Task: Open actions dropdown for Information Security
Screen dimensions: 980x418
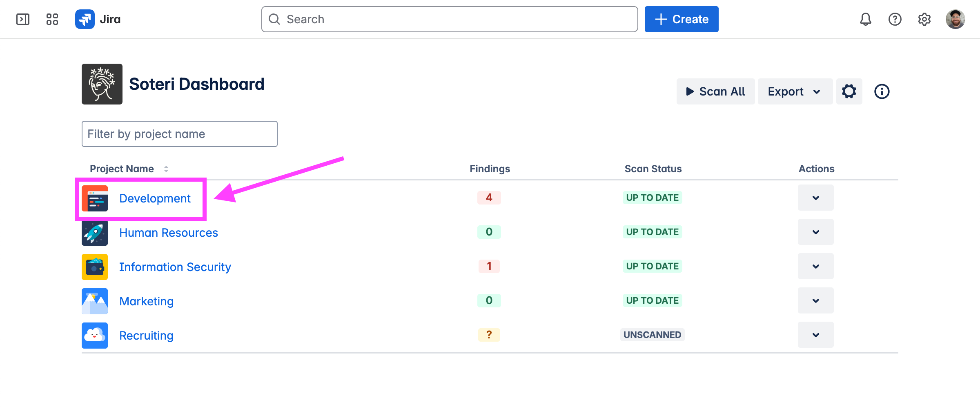Action: 815,267
